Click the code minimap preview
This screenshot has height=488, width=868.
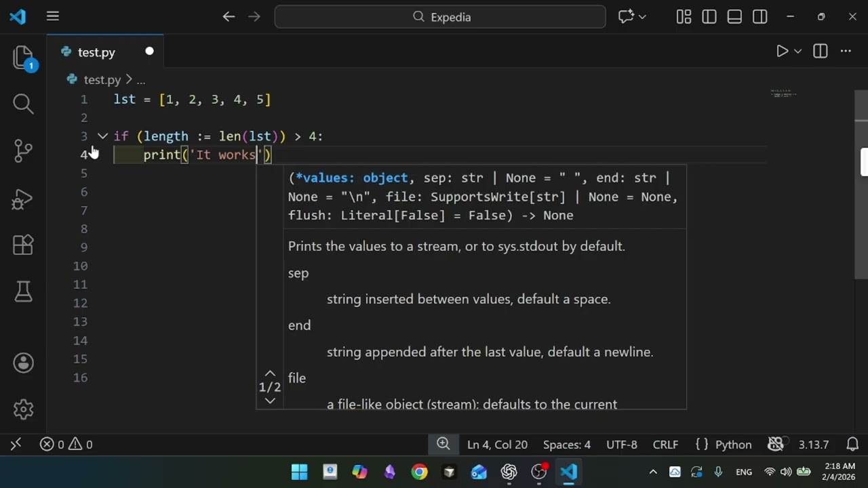(783, 94)
